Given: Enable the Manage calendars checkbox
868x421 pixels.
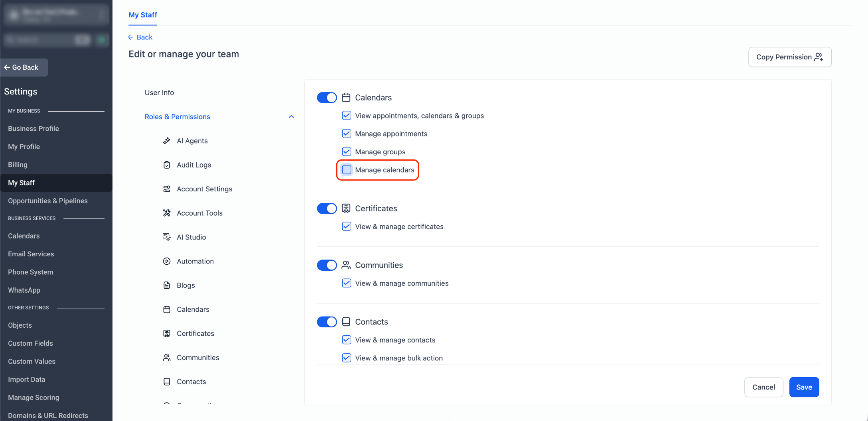Looking at the screenshot, I should [x=347, y=170].
